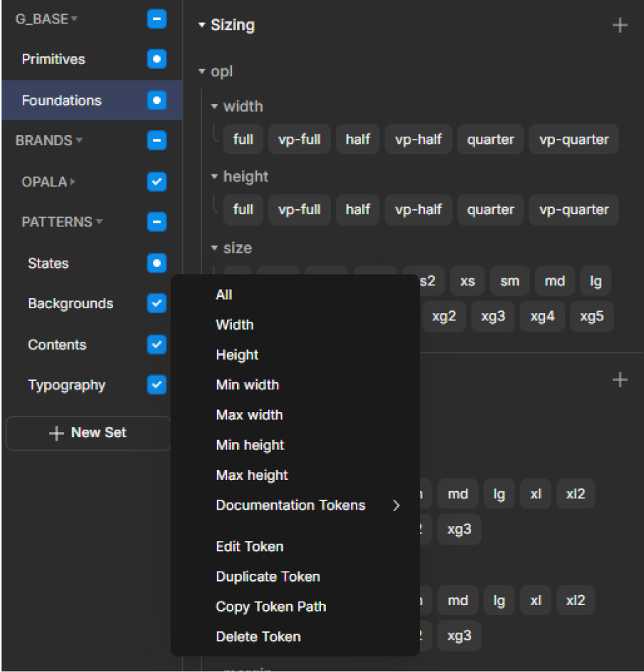The width and height of the screenshot is (644, 672).
Task: Select the vp-full token under width
Action: coord(299,140)
